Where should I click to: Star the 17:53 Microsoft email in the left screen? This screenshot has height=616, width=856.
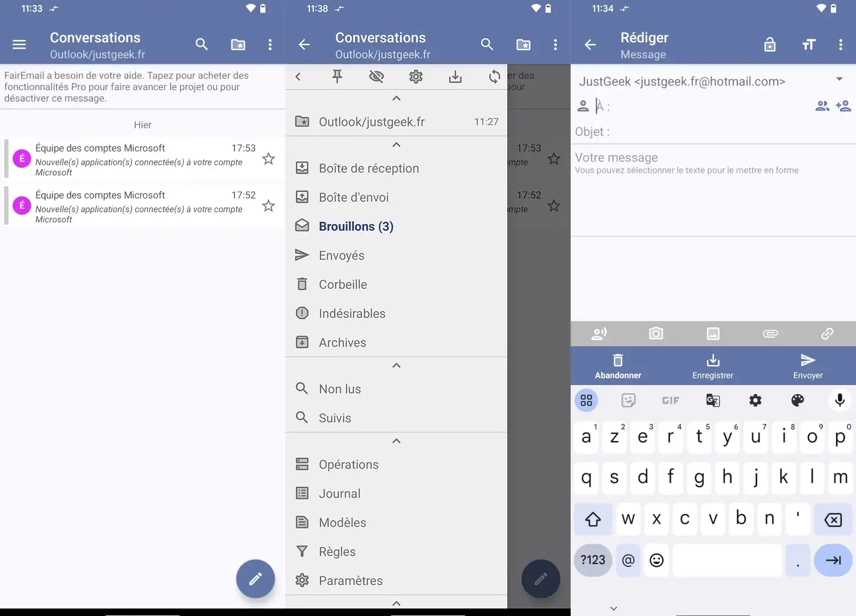[x=269, y=159]
